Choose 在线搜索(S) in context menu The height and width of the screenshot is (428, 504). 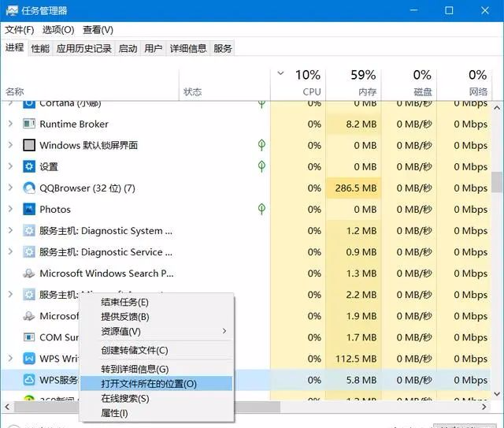156,398
